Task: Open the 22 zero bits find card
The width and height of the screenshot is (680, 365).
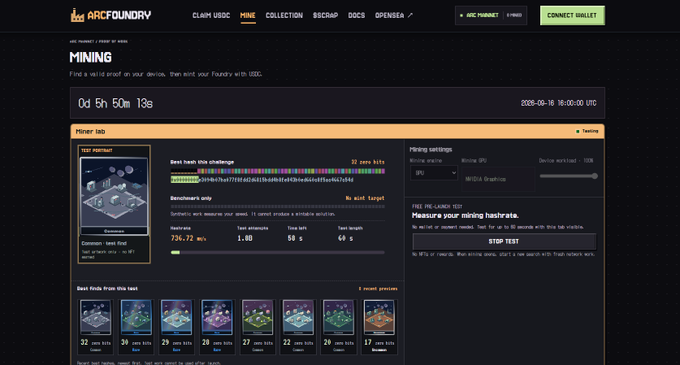Action: (x=298, y=327)
